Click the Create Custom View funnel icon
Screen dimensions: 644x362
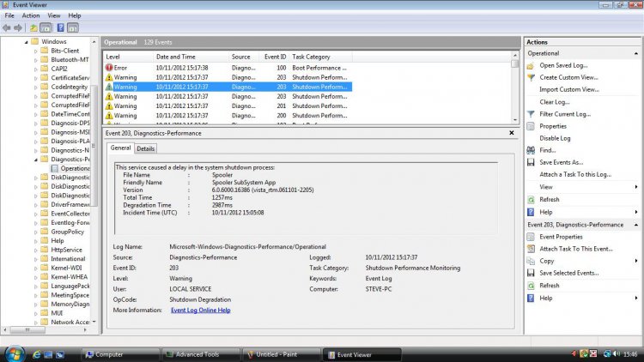531,77
